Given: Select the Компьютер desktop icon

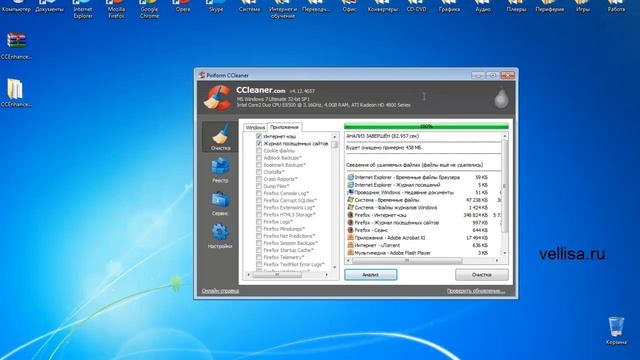Looking at the screenshot, I should click(x=16, y=7).
